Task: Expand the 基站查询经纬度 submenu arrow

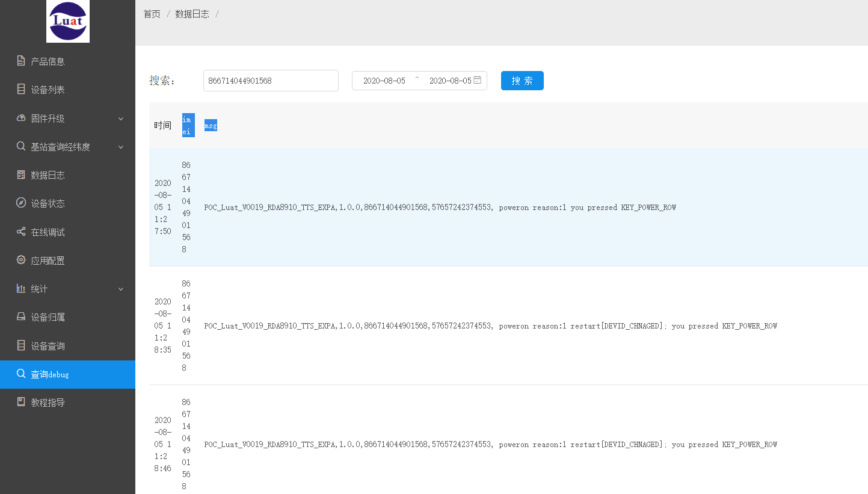Action: click(x=121, y=147)
